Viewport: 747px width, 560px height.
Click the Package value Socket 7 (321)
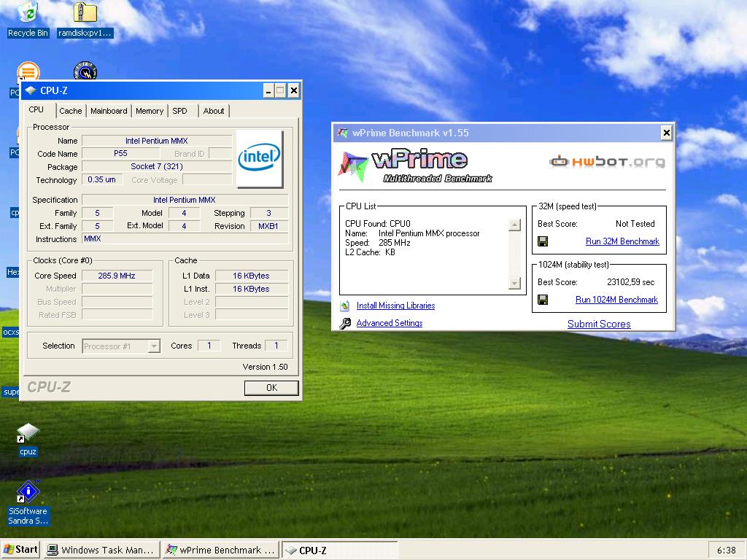[x=157, y=166]
